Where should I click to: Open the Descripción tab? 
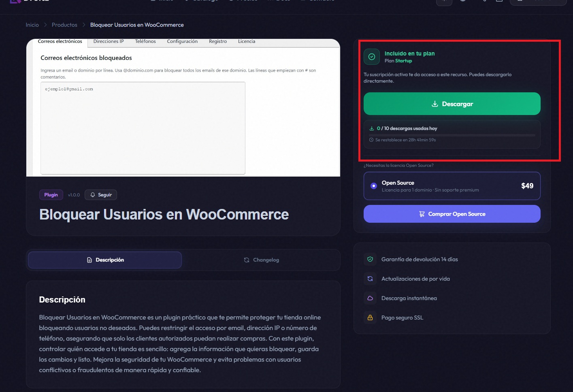pyautogui.click(x=105, y=260)
